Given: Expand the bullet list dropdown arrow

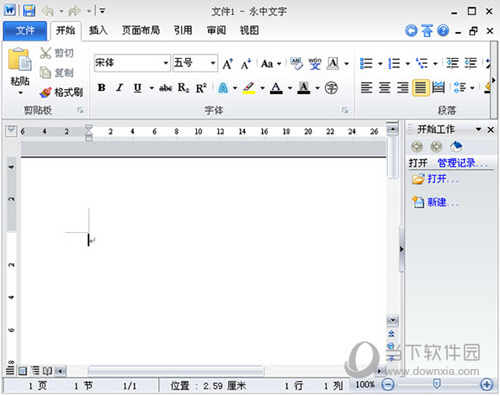Looking at the screenshot, I should point(380,63).
